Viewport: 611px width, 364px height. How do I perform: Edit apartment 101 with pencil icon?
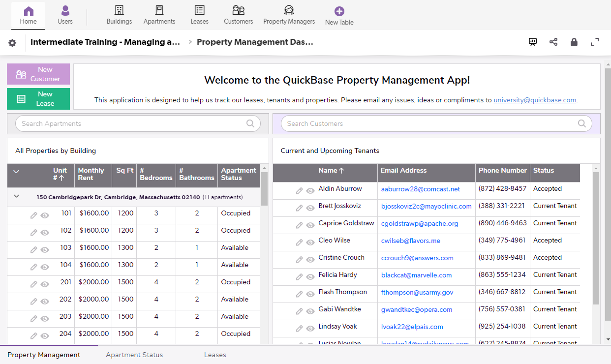coord(34,215)
